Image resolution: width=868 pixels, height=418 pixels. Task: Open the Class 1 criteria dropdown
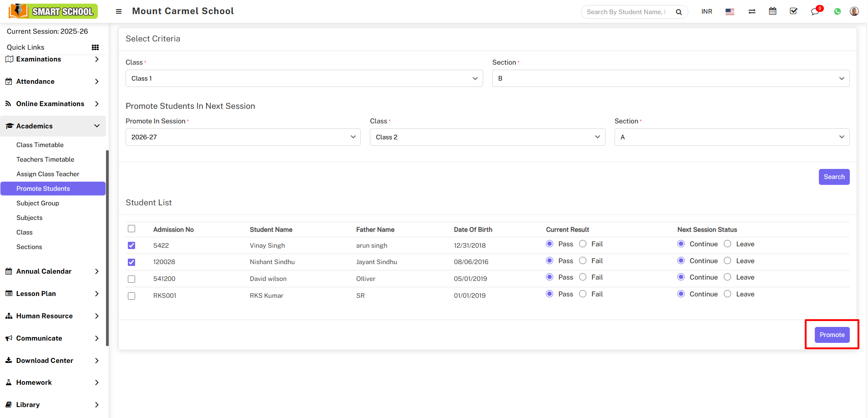(304, 78)
